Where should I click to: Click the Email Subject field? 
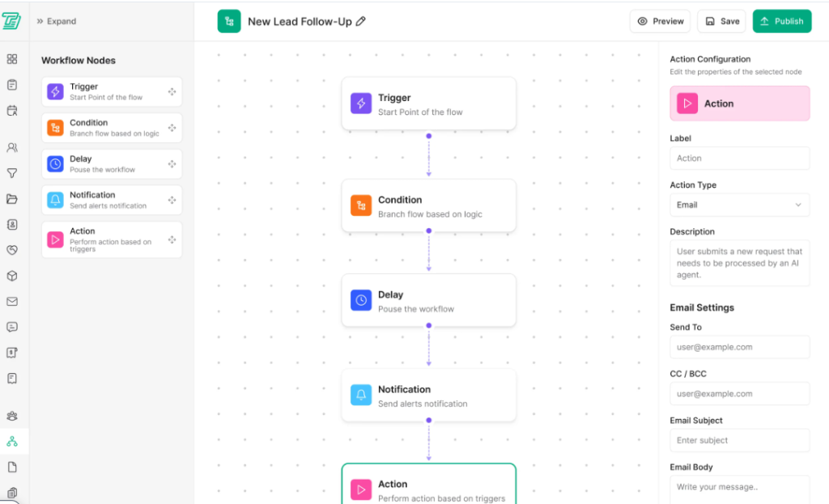click(739, 440)
